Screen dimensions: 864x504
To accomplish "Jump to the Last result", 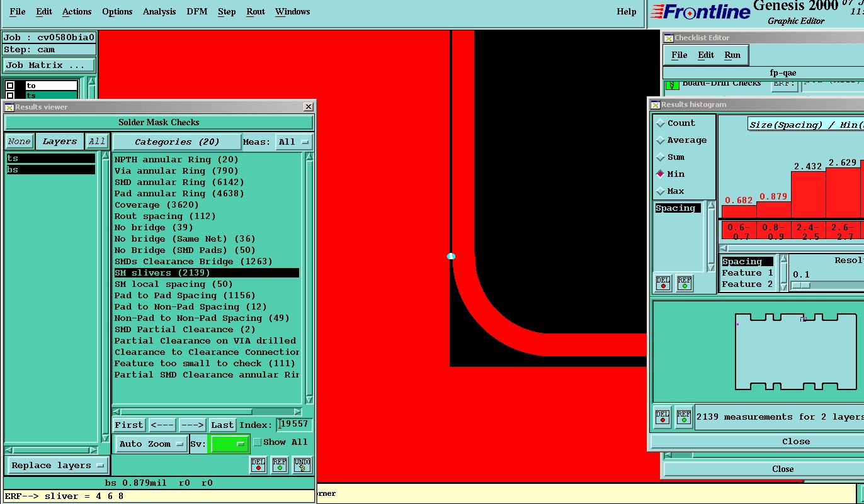I will (x=222, y=425).
